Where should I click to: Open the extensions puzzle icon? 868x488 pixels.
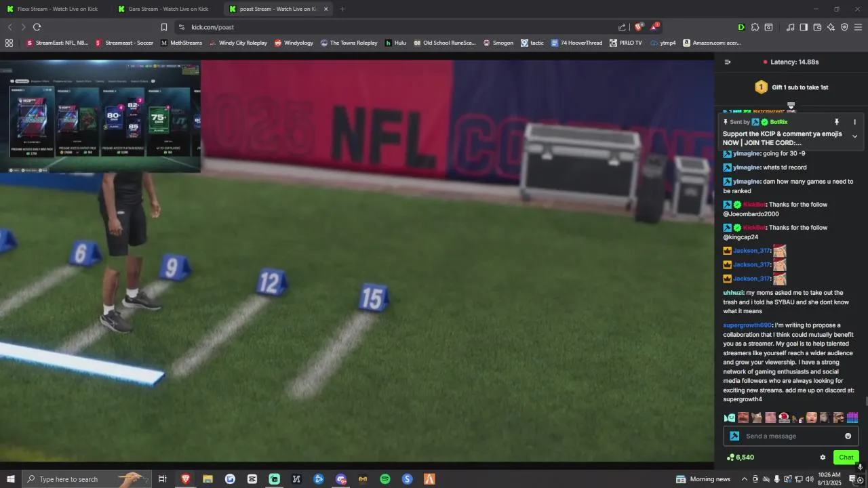(755, 27)
